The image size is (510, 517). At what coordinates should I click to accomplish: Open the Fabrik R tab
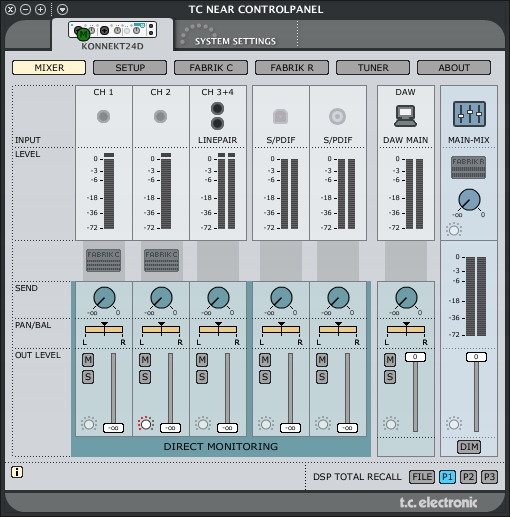(x=292, y=68)
